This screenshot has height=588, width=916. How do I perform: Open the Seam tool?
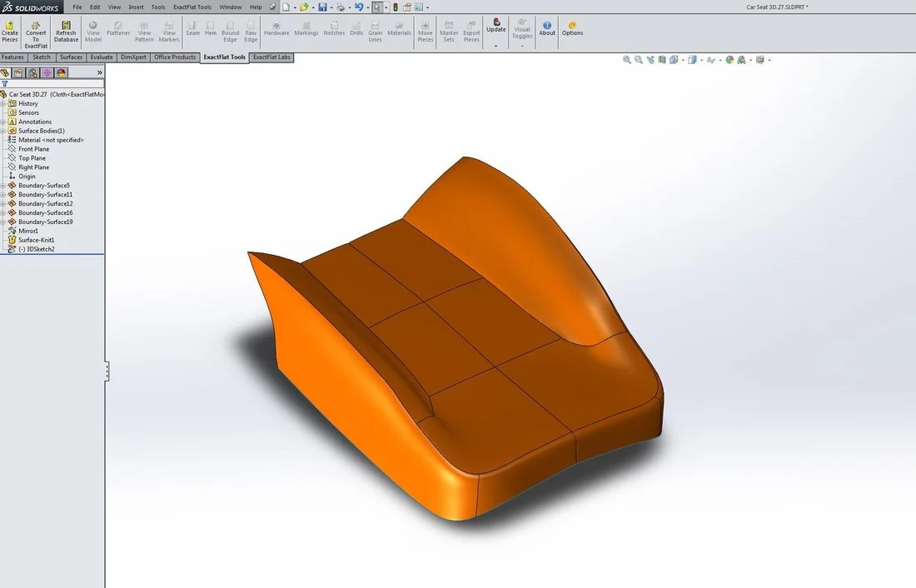(192, 32)
